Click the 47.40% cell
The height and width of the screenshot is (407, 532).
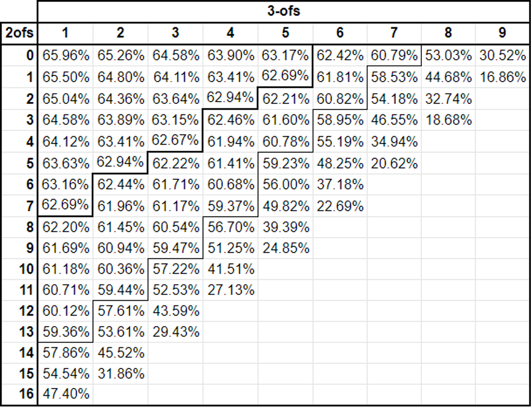click(x=65, y=394)
